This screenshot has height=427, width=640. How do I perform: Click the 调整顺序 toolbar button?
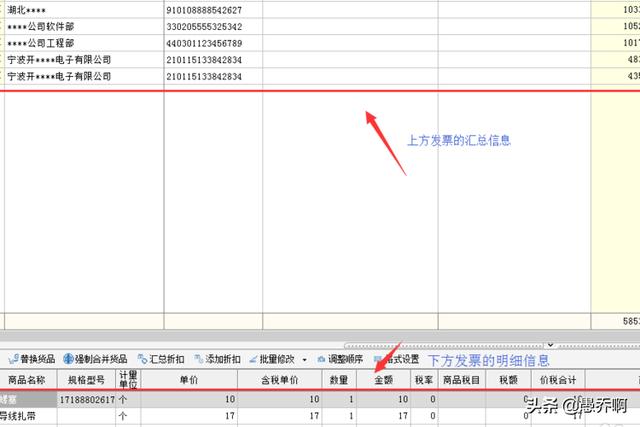(x=342, y=359)
